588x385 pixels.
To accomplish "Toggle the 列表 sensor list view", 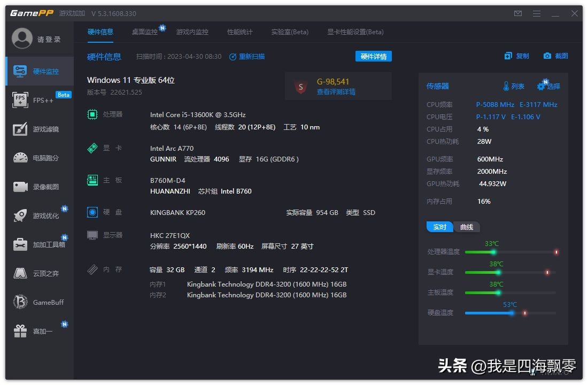I will click(512, 86).
